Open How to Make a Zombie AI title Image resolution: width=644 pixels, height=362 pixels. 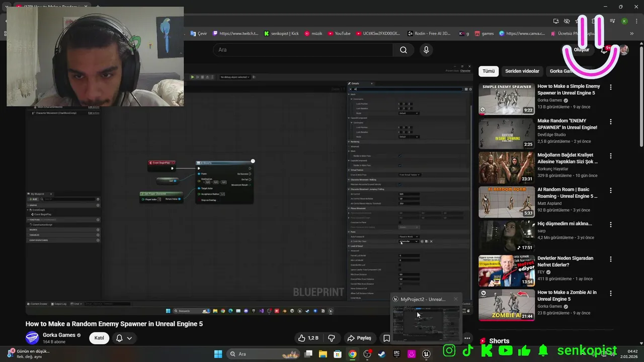(x=567, y=296)
